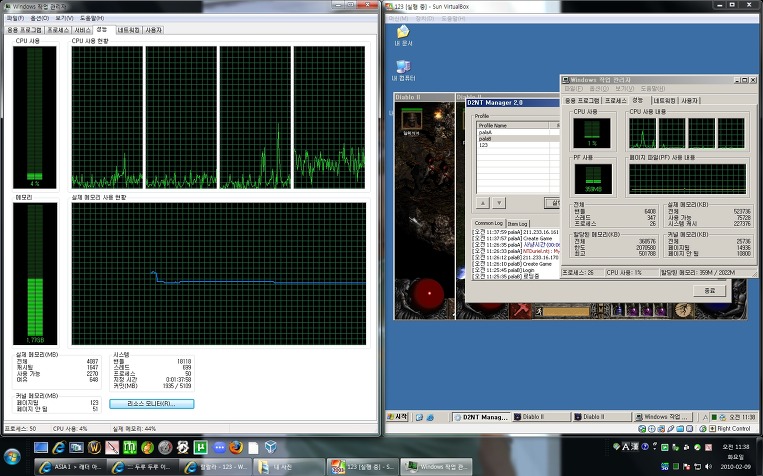Image resolution: width=763 pixels, height=476 pixels.
Task: Launch uTorrent from the quick launch bar
Action: (200, 447)
